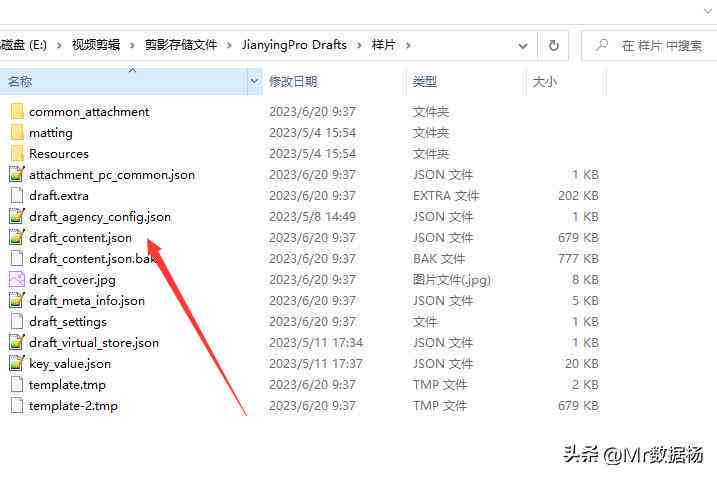
Task: Expand the chevron after 剪影存储文件
Action: coord(229,45)
